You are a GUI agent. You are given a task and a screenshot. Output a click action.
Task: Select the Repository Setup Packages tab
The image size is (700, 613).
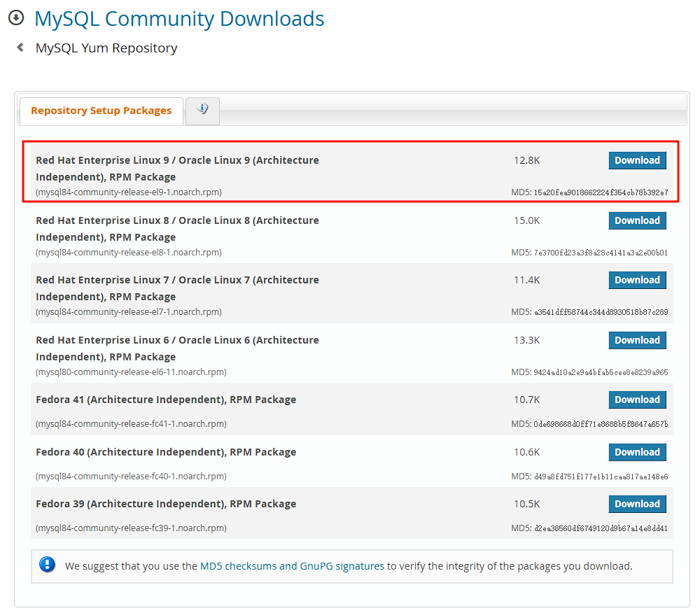100,111
